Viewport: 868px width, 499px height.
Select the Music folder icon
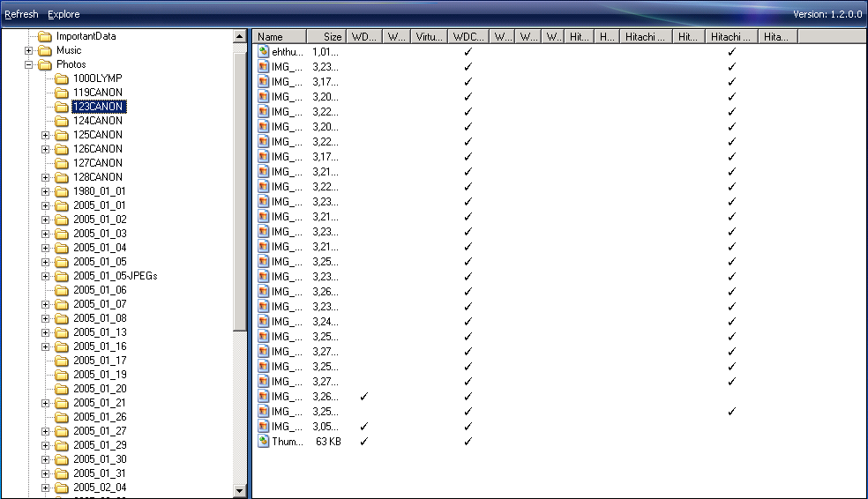(x=45, y=51)
